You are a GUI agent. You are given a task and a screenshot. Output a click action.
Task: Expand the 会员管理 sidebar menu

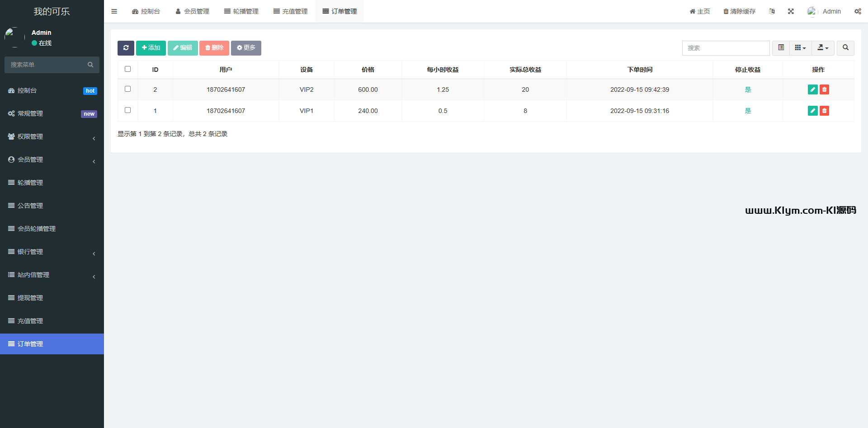coord(52,160)
